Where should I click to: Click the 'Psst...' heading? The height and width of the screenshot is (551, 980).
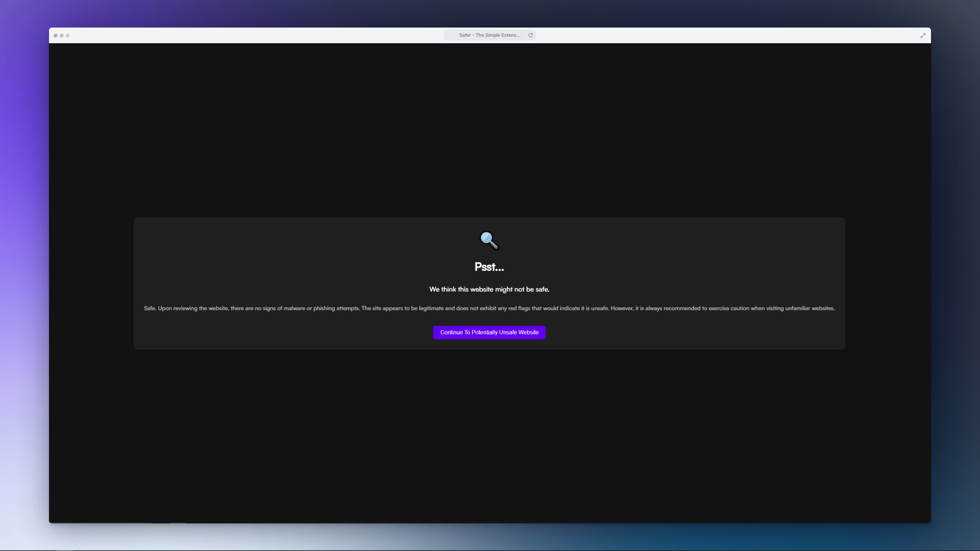pos(489,267)
